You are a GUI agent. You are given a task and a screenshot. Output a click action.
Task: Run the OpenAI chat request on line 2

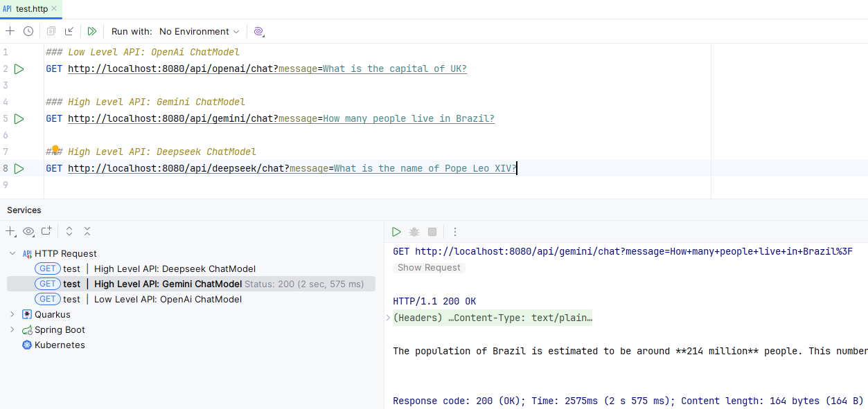coord(19,69)
